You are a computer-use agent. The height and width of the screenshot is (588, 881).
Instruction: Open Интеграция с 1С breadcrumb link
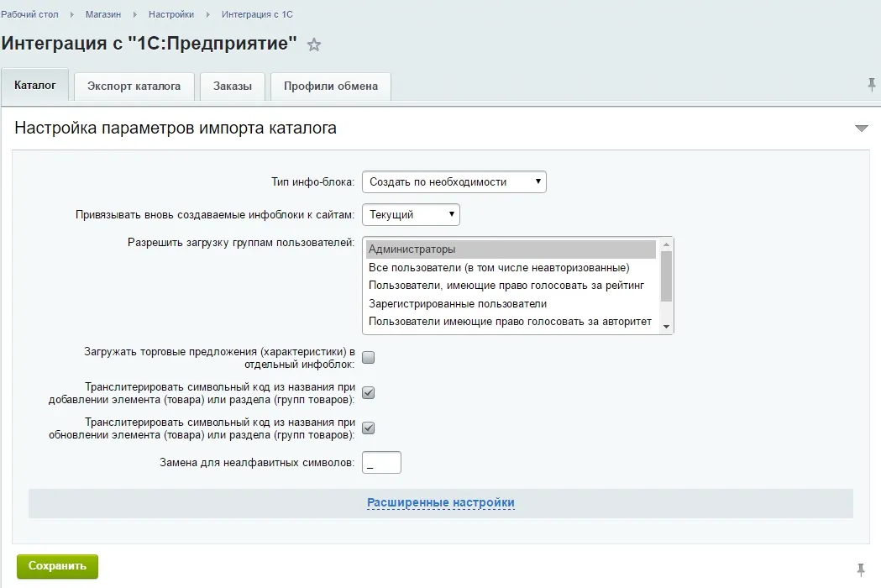tap(257, 14)
